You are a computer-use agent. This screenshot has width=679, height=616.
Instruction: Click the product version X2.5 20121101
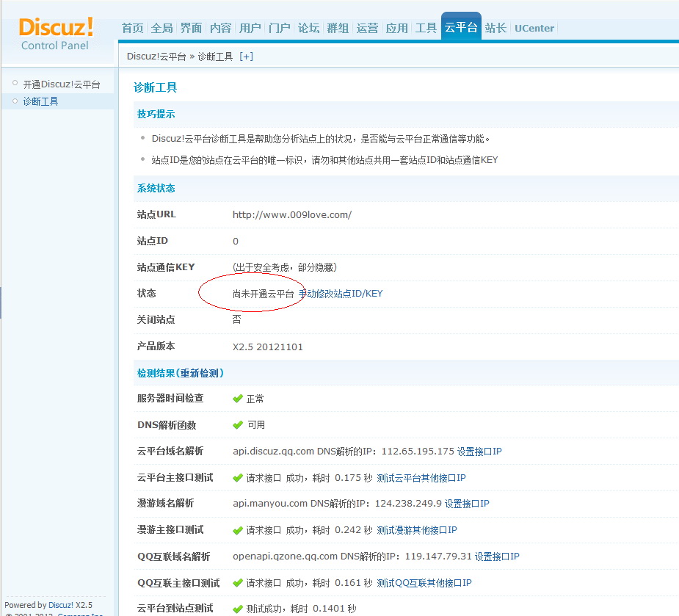(268, 347)
